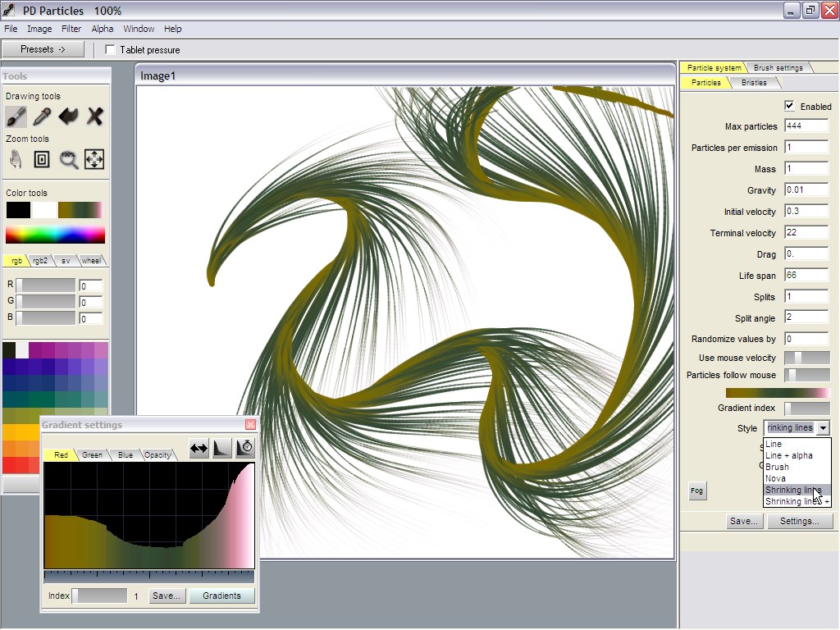Click the white background color swatch

(44, 210)
